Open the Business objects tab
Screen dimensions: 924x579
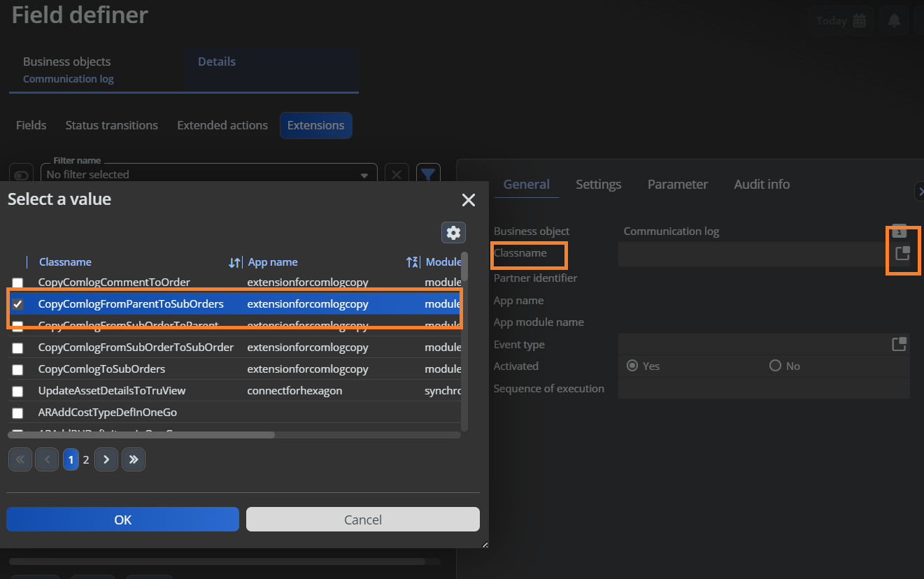(x=96, y=69)
